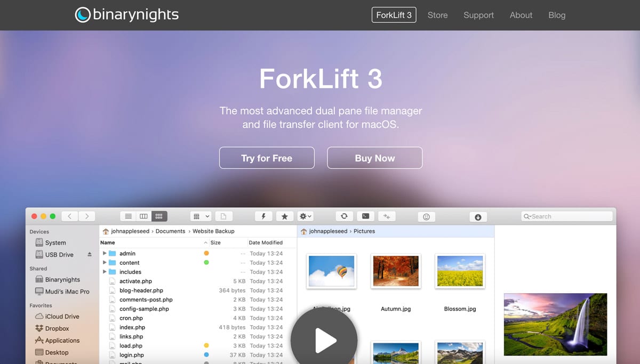Eject the USB Drive
The width and height of the screenshot is (640, 364).
click(90, 255)
